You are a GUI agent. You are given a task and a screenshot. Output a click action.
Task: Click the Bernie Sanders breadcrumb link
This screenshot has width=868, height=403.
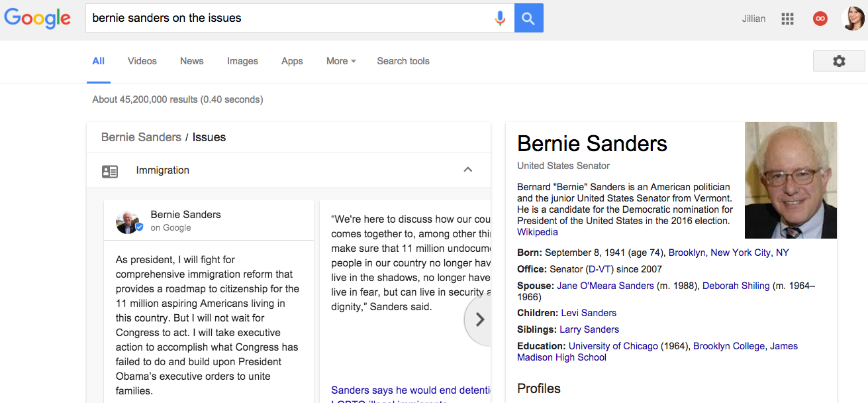pos(141,137)
